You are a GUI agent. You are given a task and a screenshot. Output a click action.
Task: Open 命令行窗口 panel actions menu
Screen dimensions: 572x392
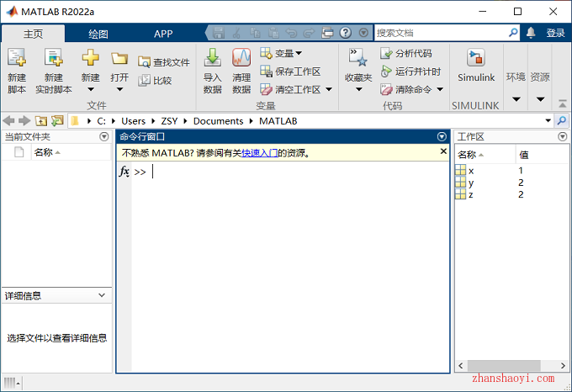[x=442, y=137]
